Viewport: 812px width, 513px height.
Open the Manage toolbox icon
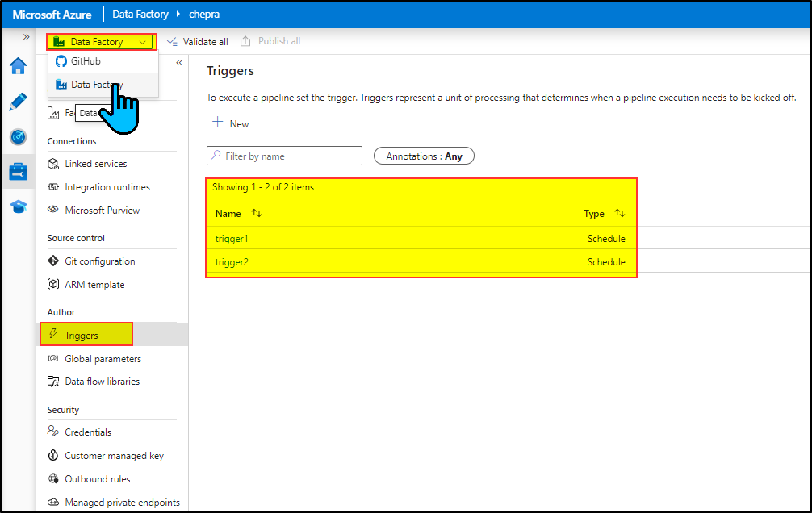pyautogui.click(x=18, y=171)
